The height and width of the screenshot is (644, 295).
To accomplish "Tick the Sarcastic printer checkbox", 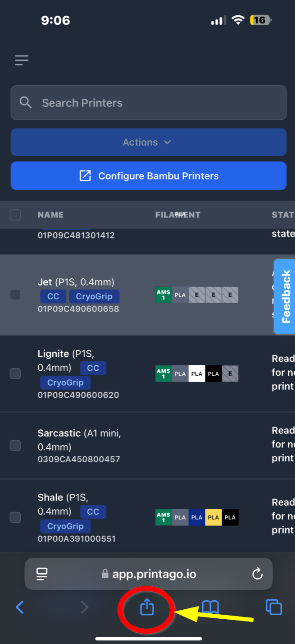I will point(15,446).
